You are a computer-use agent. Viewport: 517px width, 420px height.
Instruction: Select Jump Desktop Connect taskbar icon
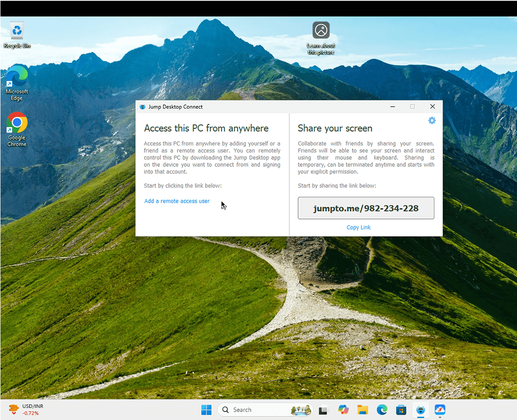[x=420, y=410]
